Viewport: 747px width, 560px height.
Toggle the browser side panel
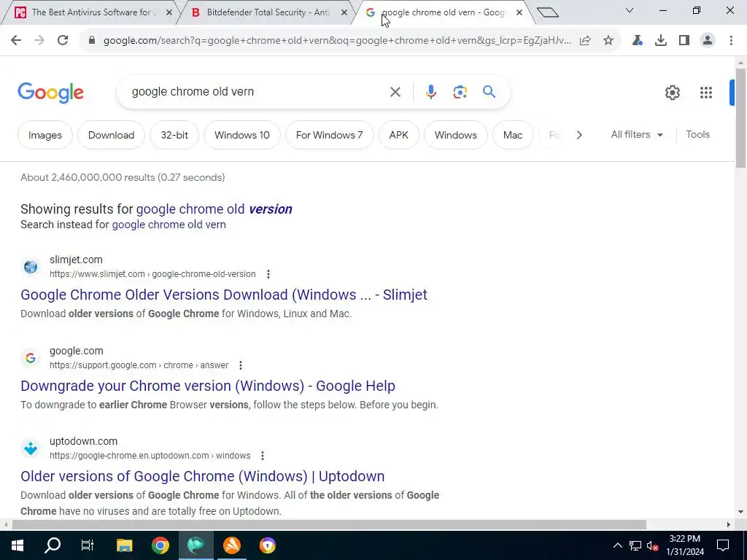coord(684,41)
